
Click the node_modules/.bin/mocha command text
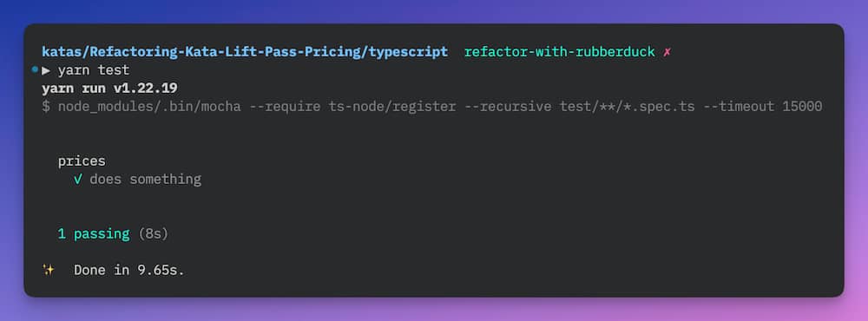[x=149, y=107]
